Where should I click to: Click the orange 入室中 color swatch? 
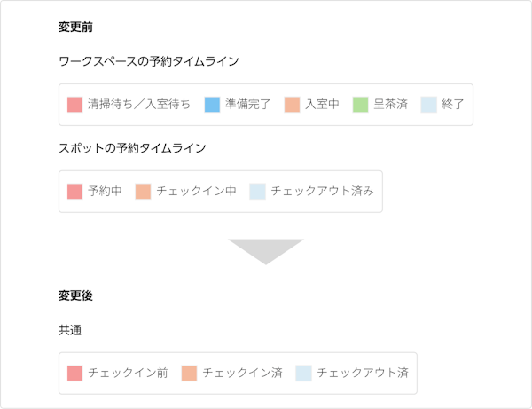(x=292, y=105)
